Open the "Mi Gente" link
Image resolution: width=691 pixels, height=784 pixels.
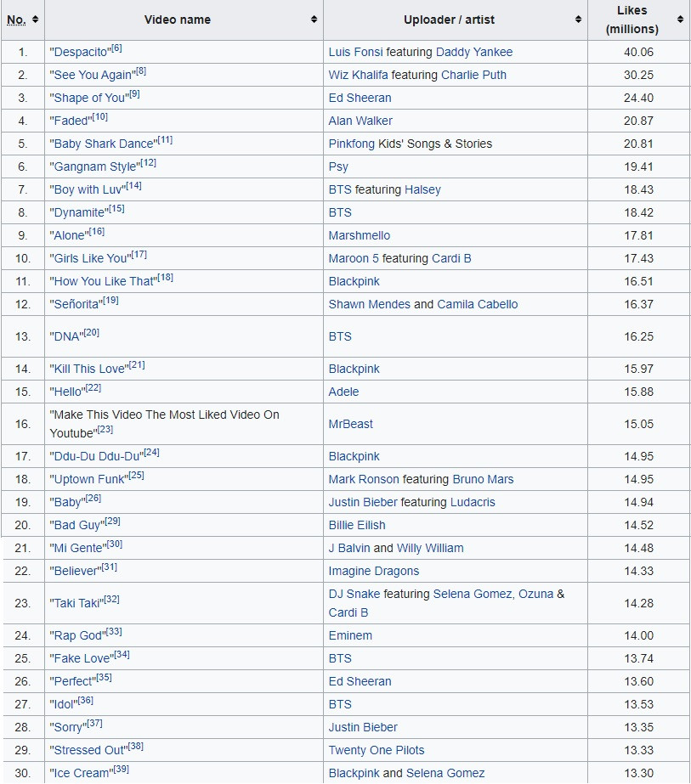tap(78, 549)
